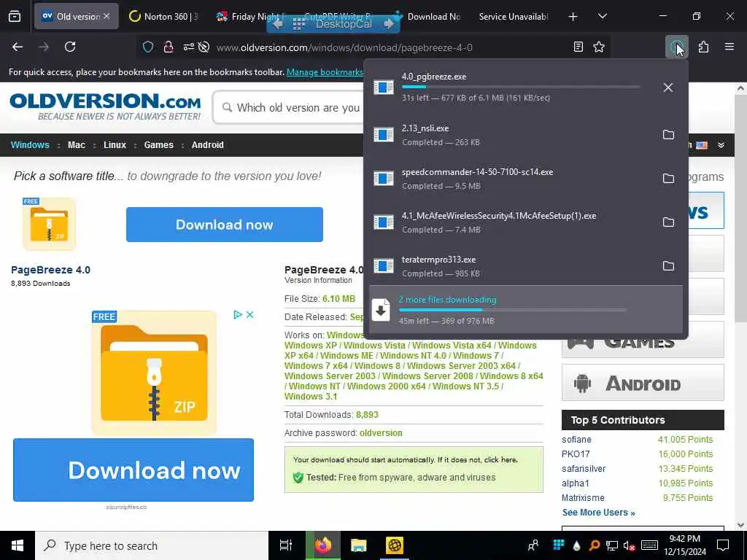This screenshot has height=560, width=747.
Task: Click the taskbar search box
Action: tap(152, 545)
